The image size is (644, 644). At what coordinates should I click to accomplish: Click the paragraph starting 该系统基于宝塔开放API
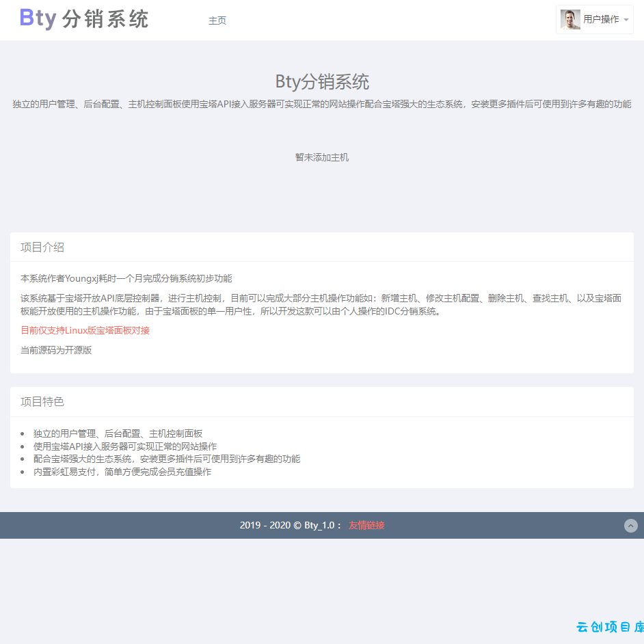coord(321,305)
